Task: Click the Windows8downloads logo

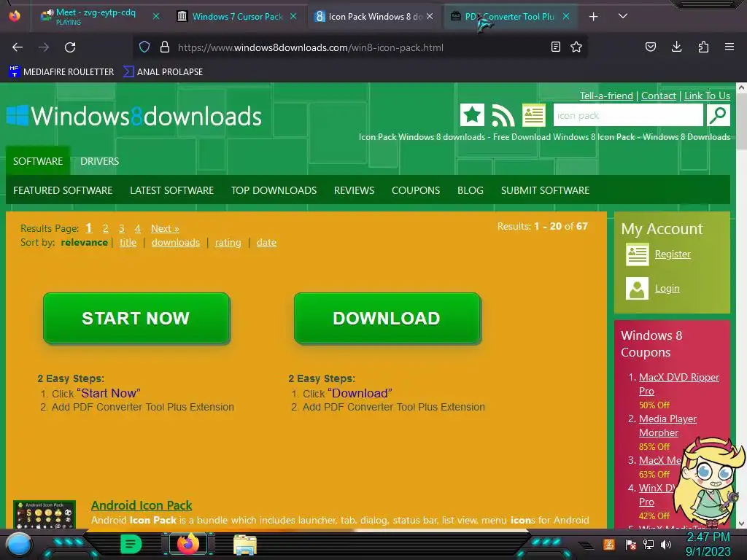Action: point(134,116)
